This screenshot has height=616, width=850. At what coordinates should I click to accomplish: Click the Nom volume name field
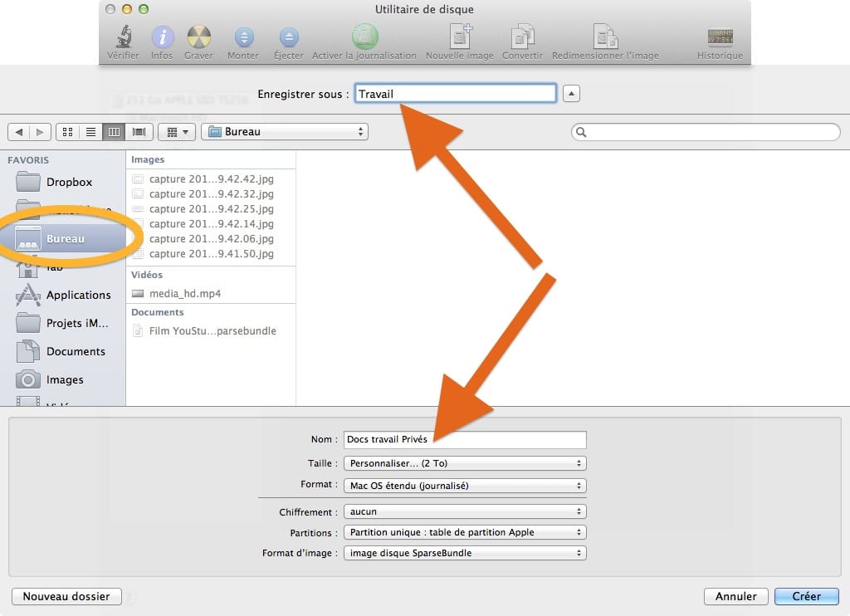click(x=465, y=439)
